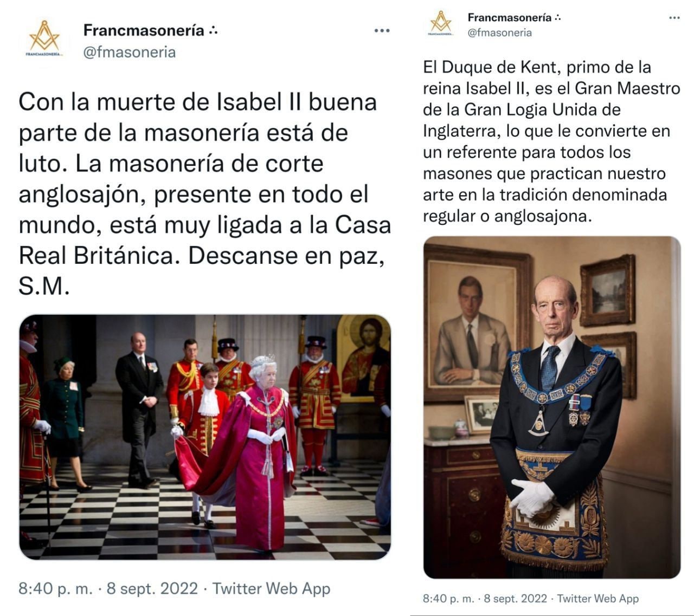This screenshot has width=694, height=616.
Task: Click Twitter Web App source in right tweet
Action: coord(598,599)
